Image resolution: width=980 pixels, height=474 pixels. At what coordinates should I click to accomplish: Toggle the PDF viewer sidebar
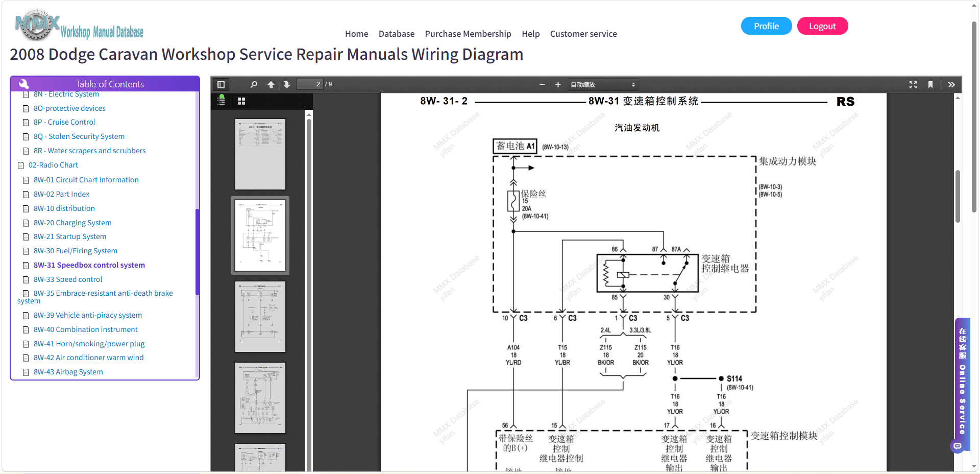[221, 85]
